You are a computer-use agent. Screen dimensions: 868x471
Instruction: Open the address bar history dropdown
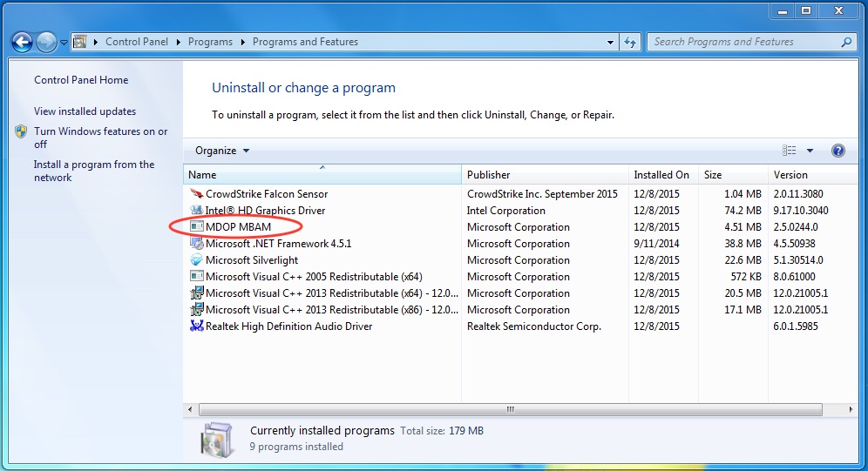(610, 42)
